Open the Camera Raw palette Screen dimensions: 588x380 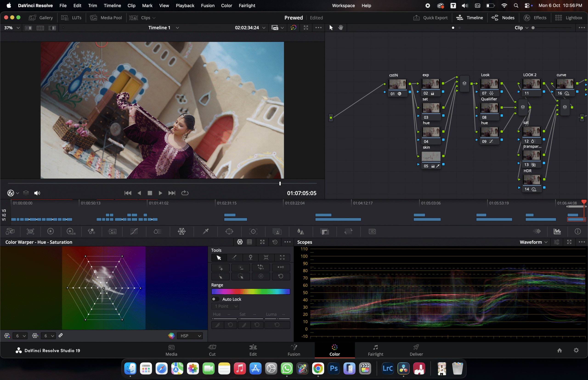pos(10,231)
